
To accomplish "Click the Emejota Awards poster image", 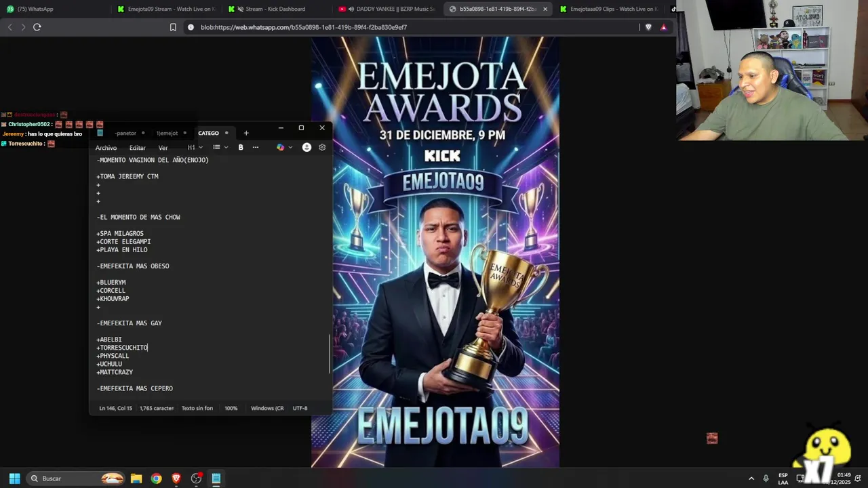I will click(x=435, y=251).
